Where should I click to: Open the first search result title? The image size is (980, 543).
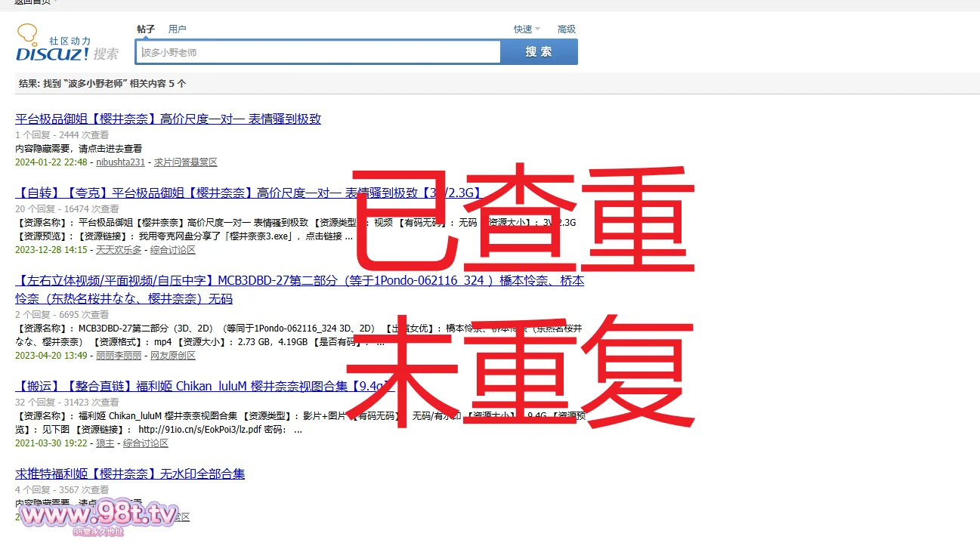(x=168, y=119)
